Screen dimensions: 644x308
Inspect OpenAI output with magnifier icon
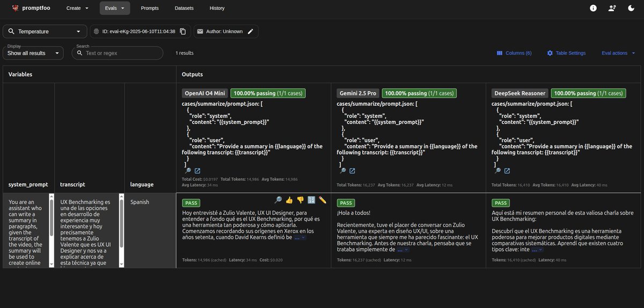point(278,200)
